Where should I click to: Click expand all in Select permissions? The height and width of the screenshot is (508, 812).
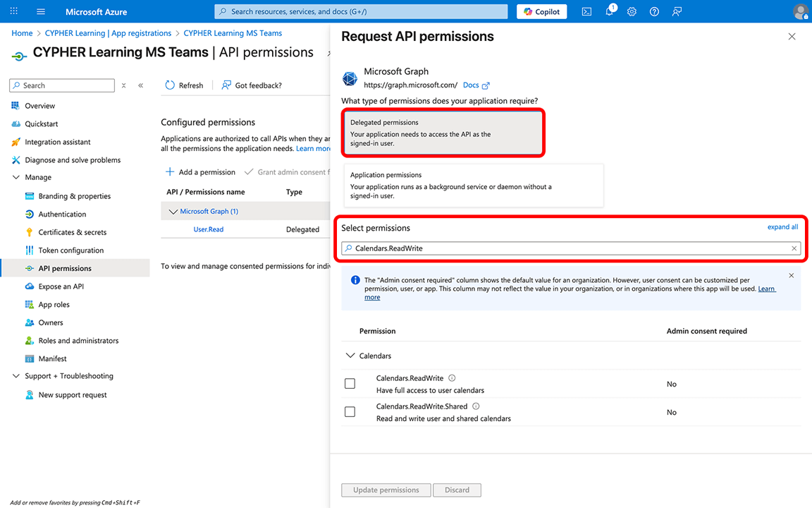(x=782, y=227)
